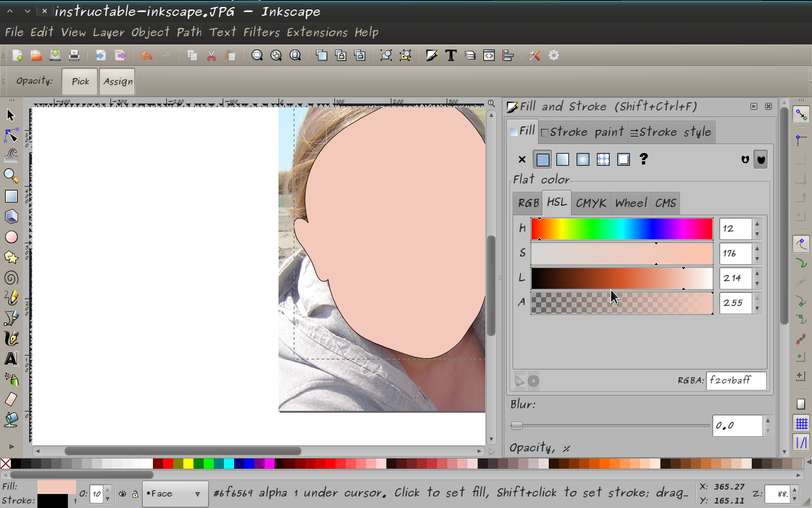Select the Node edit tool

click(11, 135)
